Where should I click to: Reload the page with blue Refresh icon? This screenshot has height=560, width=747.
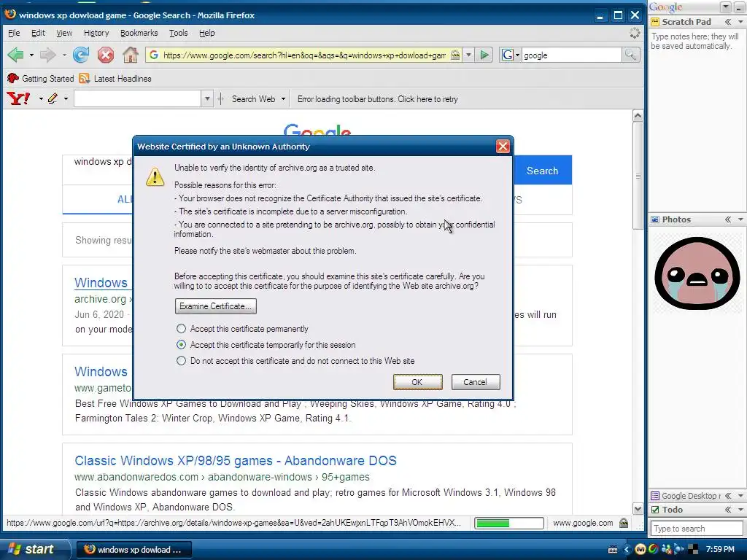[x=81, y=55]
